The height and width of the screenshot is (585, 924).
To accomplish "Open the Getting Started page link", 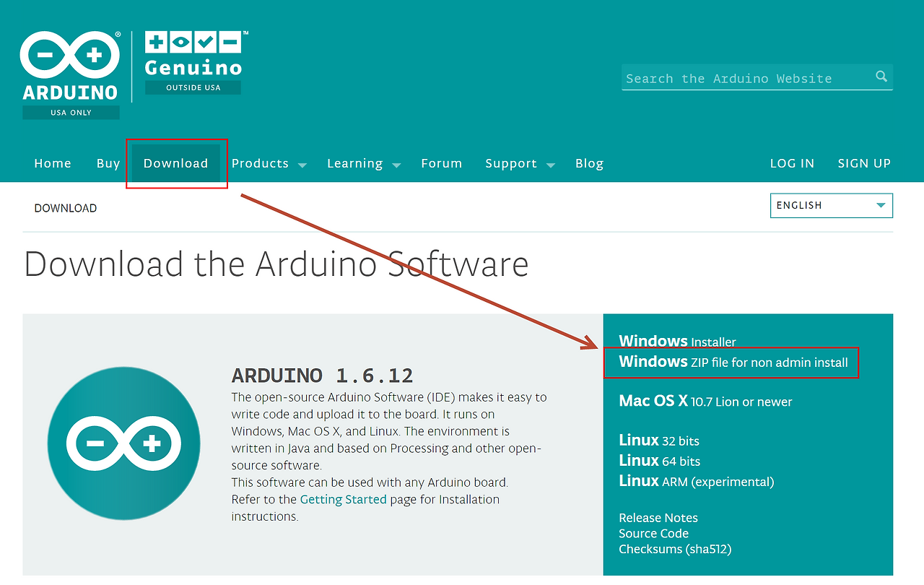I will [344, 499].
